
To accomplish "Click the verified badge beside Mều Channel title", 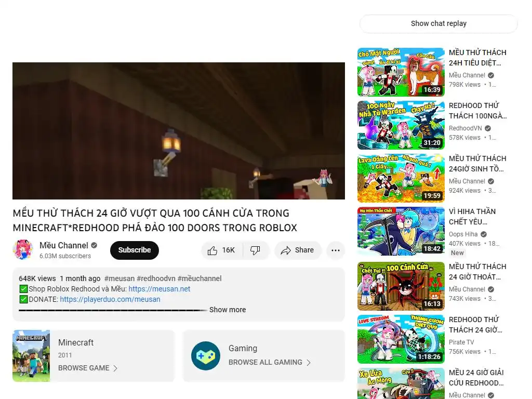I will point(94,245).
